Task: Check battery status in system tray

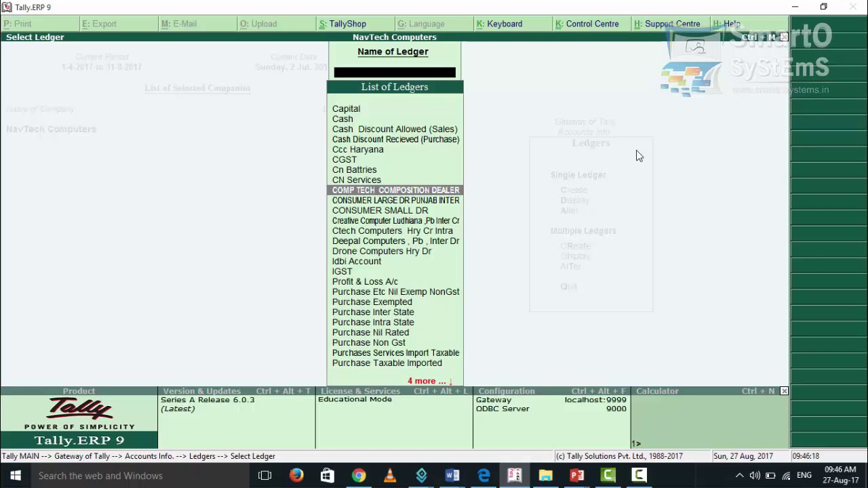Action: 770,475
